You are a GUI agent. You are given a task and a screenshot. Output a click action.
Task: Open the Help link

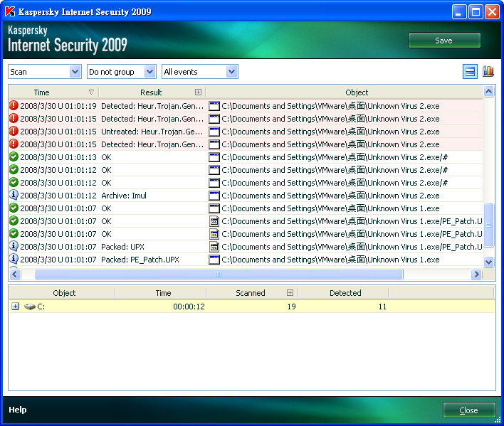18,410
